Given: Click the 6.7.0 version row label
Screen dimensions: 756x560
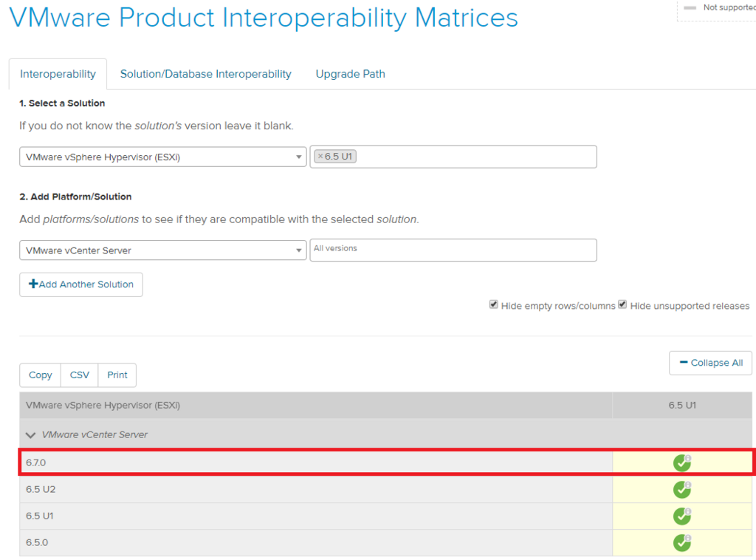Looking at the screenshot, I should (35, 462).
